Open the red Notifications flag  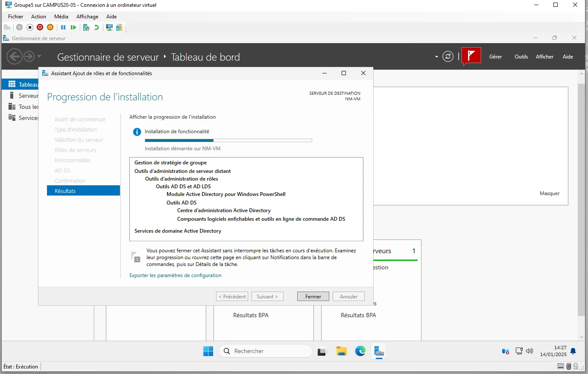coord(471,56)
